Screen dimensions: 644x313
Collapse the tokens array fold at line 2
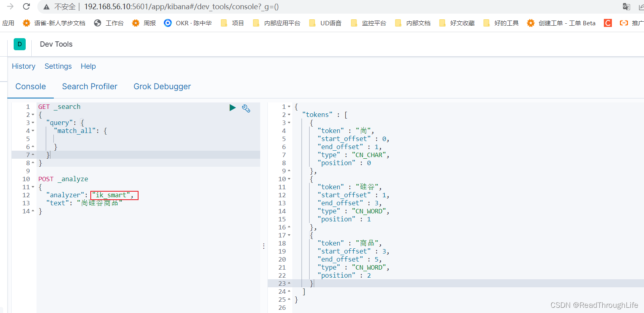289,115
